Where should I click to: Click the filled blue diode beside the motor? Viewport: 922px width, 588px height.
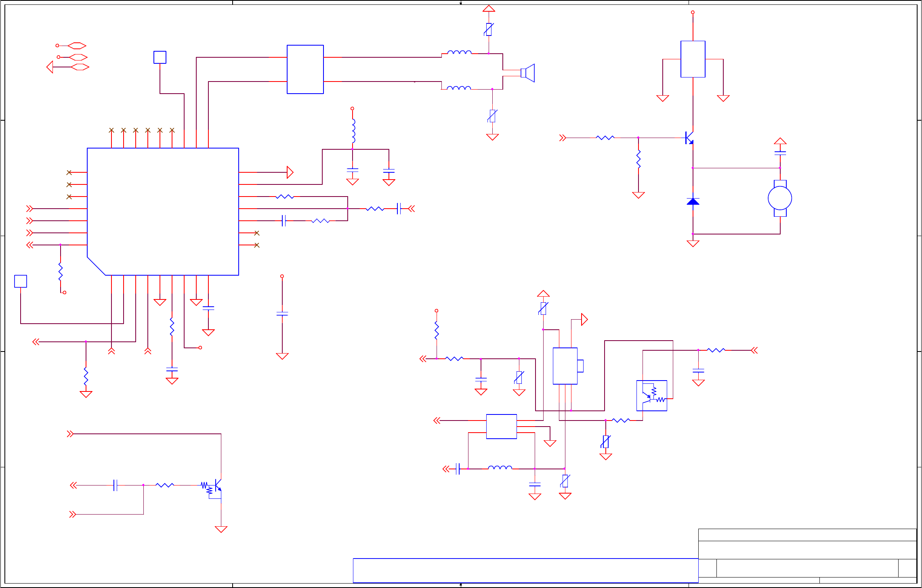[693, 201]
